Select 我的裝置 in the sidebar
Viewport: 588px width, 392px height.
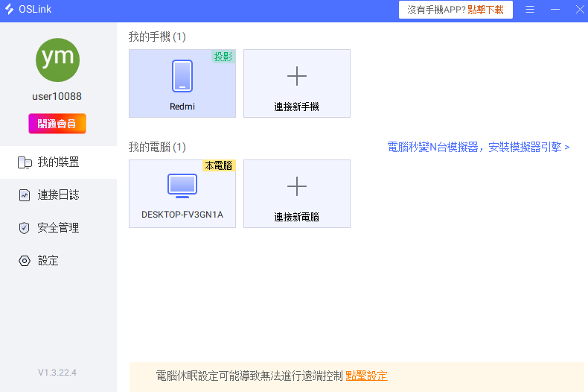(58, 162)
